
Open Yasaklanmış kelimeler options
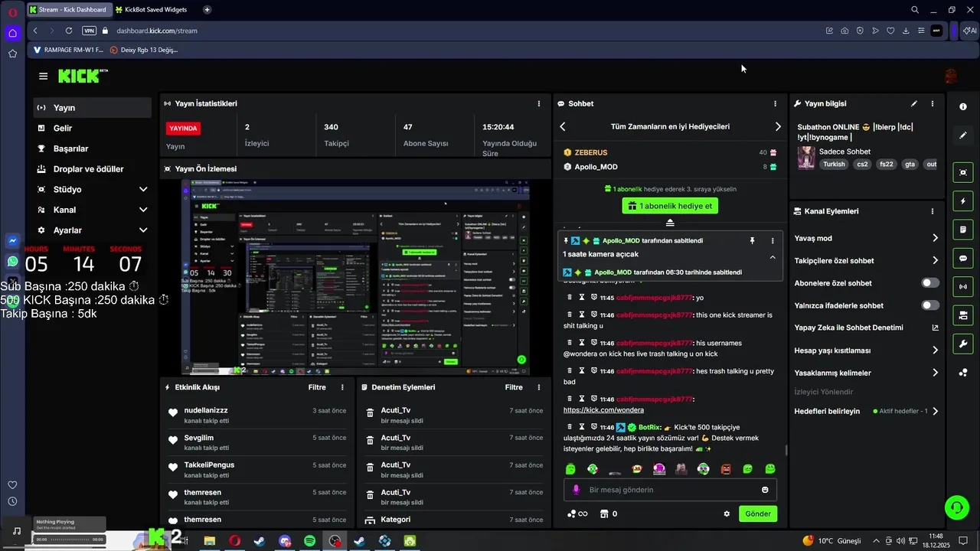coord(935,373)
